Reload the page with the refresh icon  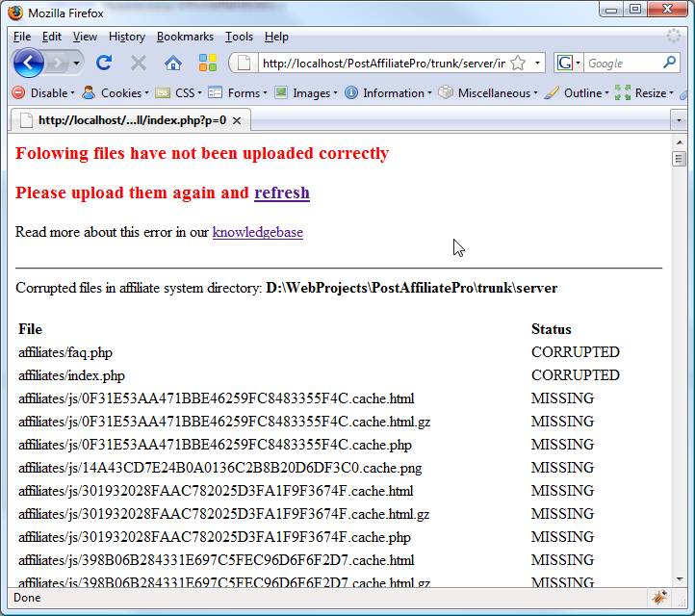point(104,63)
